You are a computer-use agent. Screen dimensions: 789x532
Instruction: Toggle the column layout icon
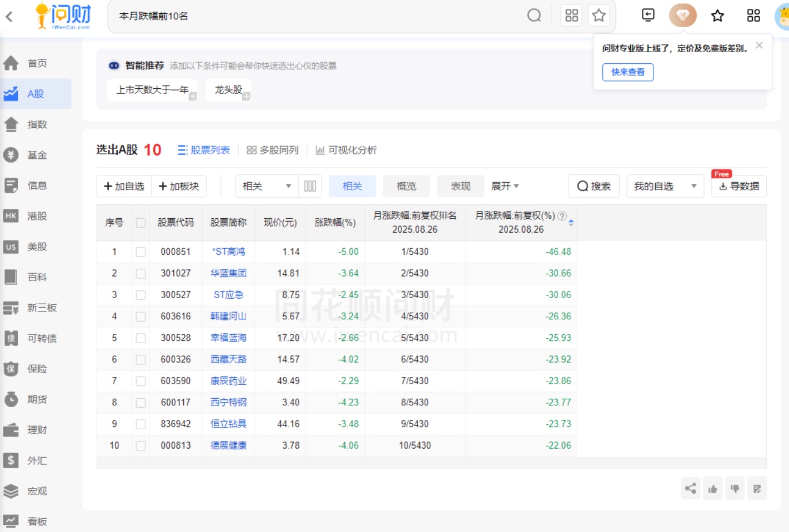[310, 186]
